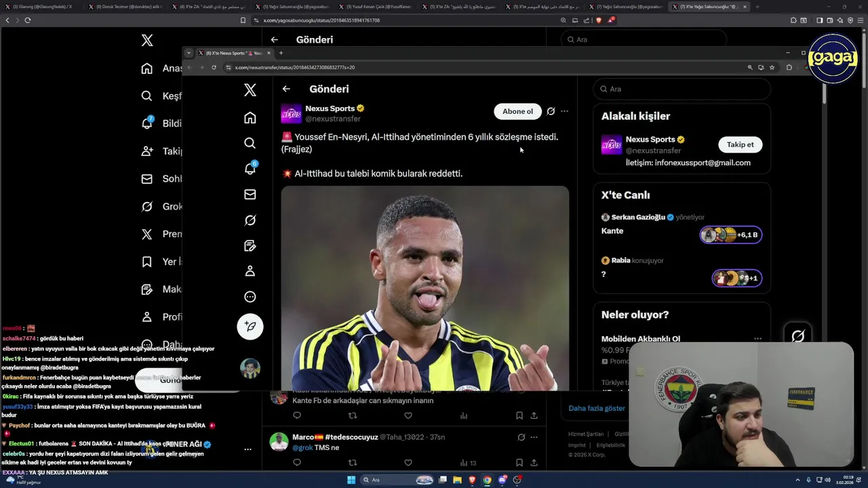Open Grok icon in front window sidebar
This screenshot has height=488, width=868.
point(250,220)
